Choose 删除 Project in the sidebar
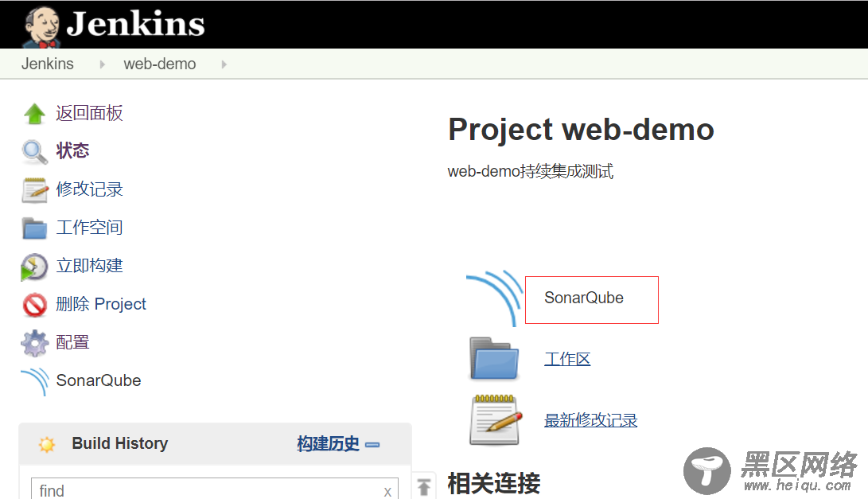 [101, 303]
